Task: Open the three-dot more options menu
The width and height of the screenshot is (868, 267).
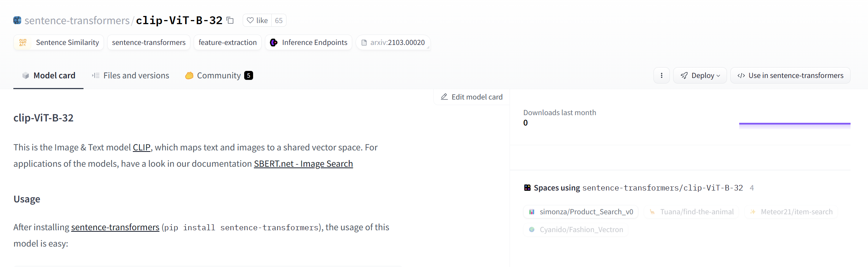Action: pyautogui.click(x=661, y=75)
